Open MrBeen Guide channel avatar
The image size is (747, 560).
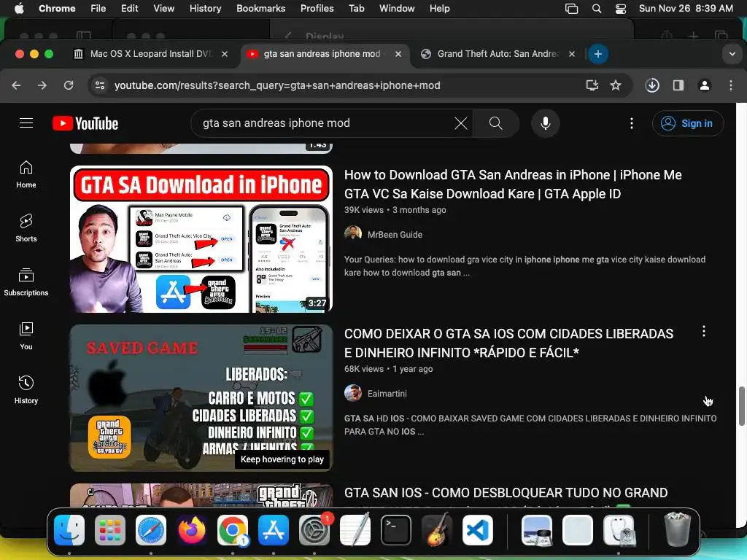click(353, 234)
